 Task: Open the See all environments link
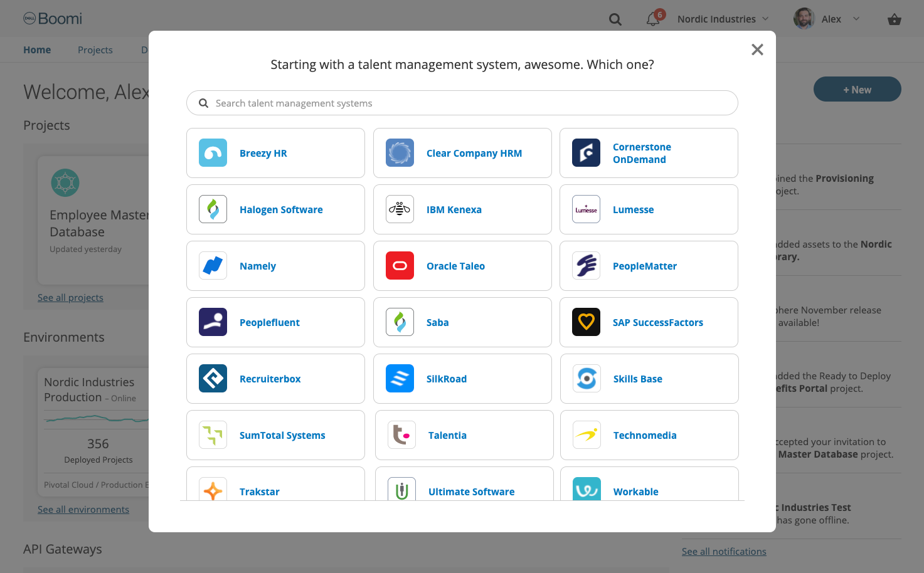(x=83, y=509)
